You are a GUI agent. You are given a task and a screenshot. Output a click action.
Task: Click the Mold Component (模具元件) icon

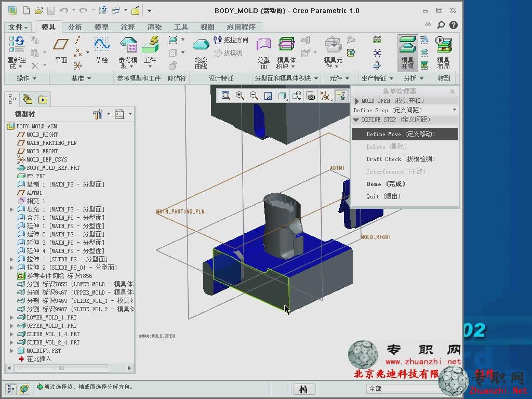tap(333, 45)
